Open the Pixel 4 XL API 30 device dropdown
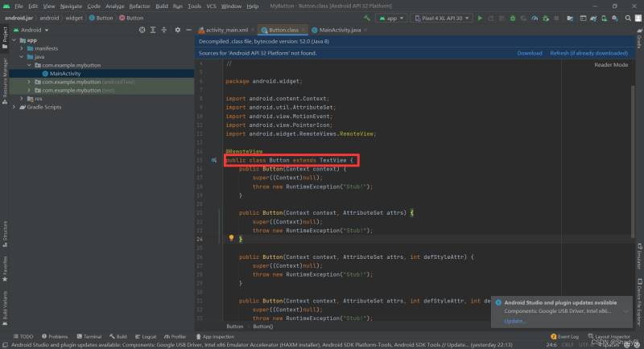This screenshot has height=349, width=644. click(441, 18)
